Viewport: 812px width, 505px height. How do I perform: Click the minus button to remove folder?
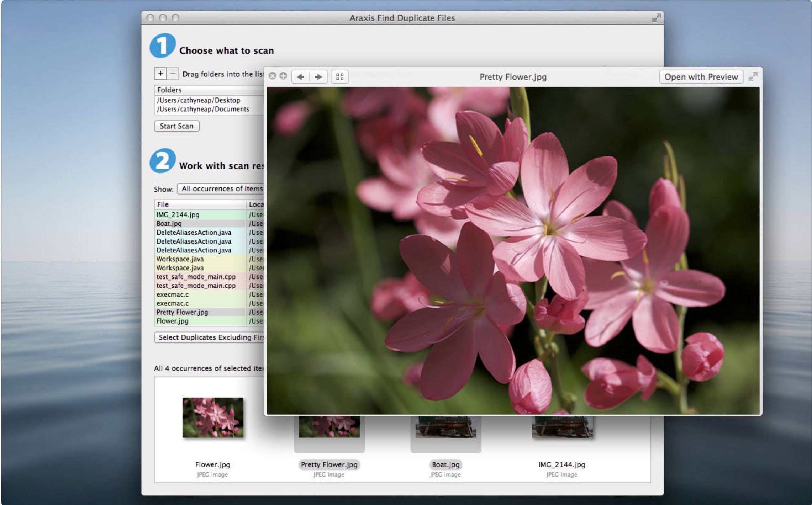(173, 74)
